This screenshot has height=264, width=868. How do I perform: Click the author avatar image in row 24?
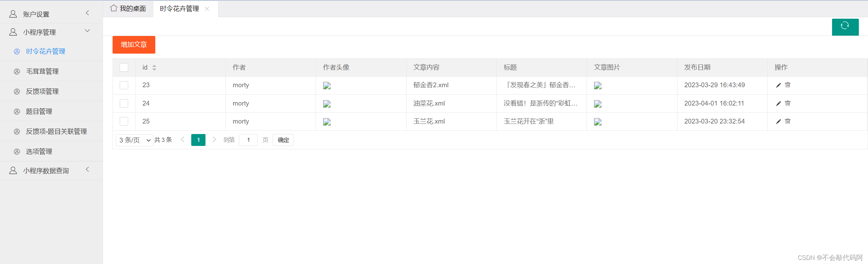click(327, 104)
